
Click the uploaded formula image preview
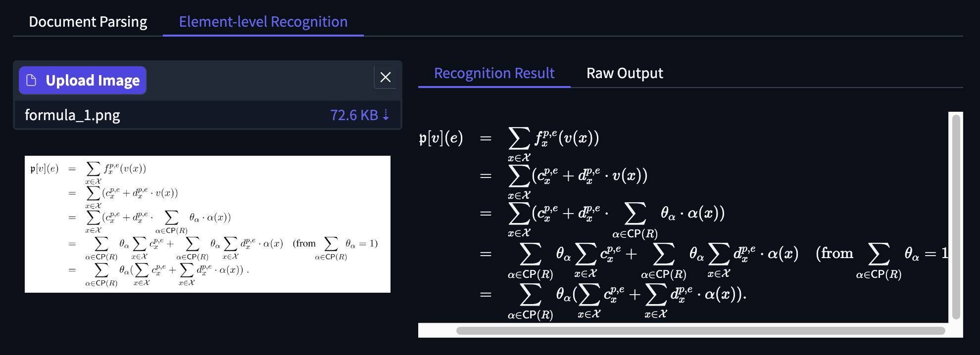207,224
